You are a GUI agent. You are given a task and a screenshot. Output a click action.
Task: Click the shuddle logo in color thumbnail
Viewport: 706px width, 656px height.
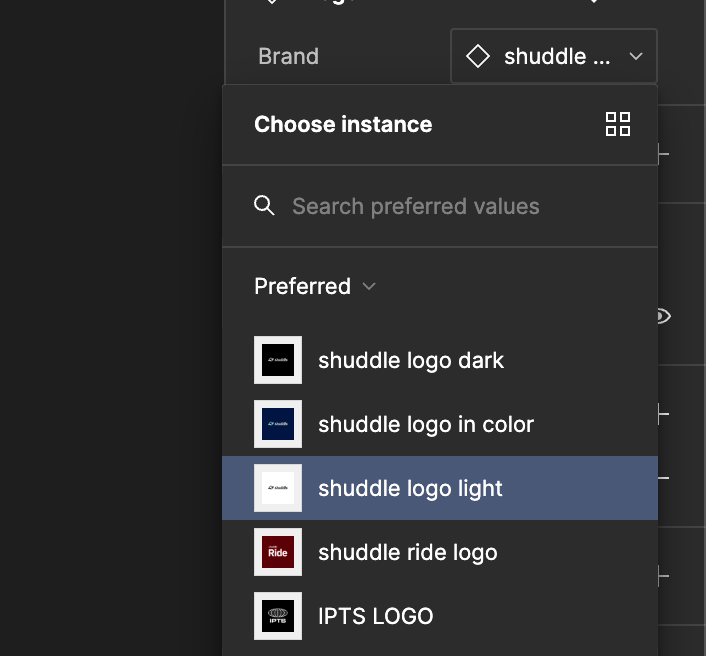pyautogui.click(x=278, y=424)
